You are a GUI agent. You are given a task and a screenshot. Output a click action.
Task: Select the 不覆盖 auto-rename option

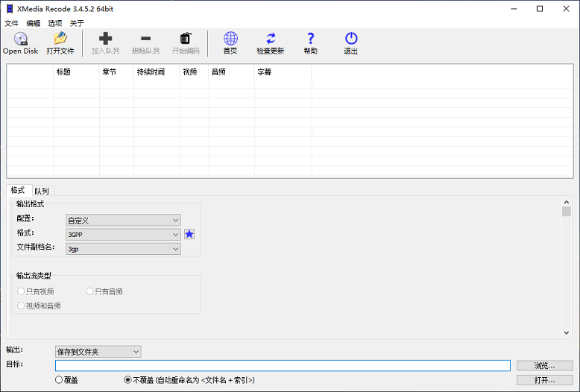coord(128,380)
